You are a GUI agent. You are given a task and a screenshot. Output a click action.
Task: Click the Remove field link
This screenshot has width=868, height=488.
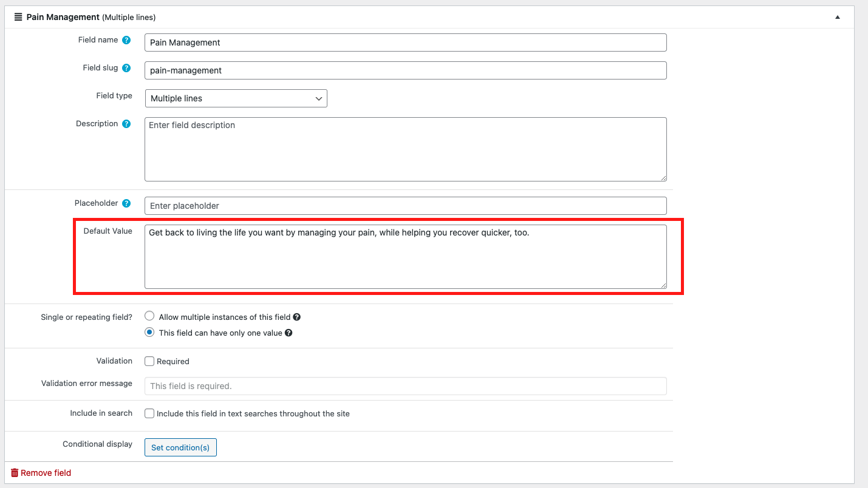click(x=46, y=473)
